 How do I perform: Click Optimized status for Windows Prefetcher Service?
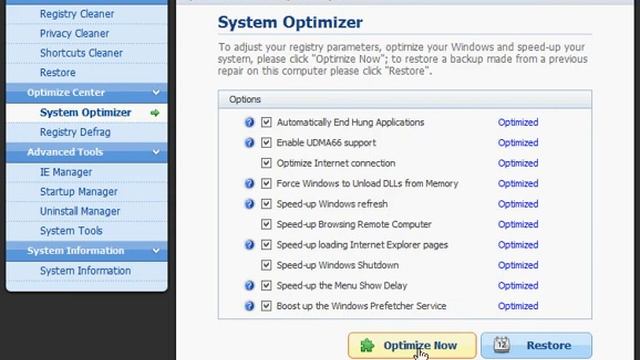518,306
